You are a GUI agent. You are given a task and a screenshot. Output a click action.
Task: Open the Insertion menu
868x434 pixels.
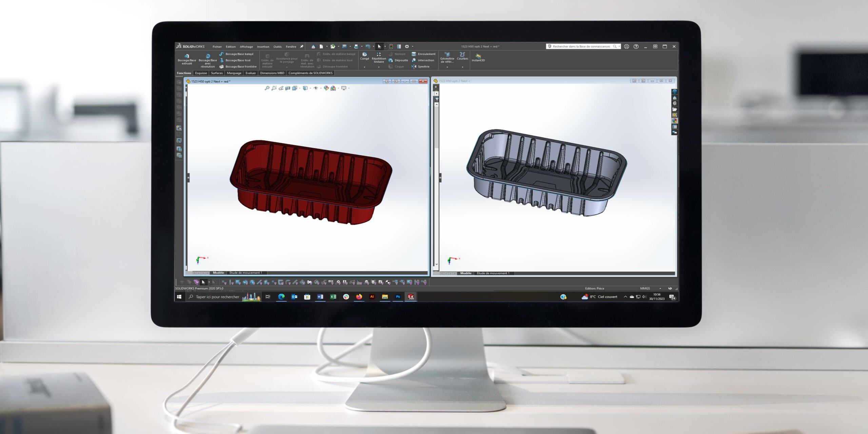263,47
